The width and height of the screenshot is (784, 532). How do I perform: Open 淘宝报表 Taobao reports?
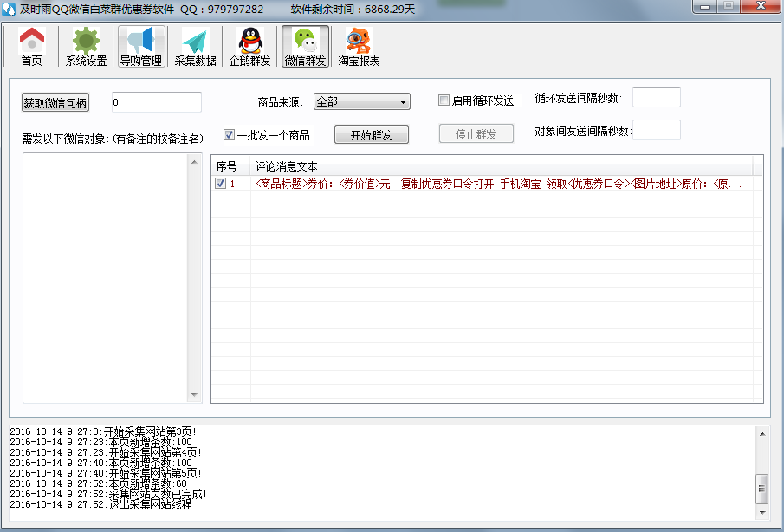[358, 47]
